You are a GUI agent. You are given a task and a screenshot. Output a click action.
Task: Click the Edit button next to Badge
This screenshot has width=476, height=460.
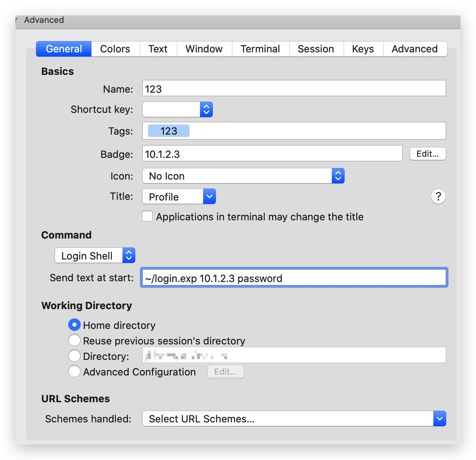click(x=428, y=154)
